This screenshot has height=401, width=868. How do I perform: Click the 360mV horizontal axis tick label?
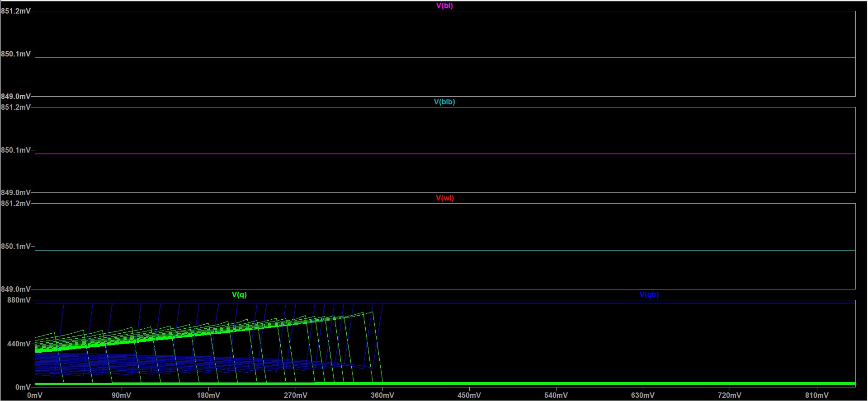(x=382, y=396)
